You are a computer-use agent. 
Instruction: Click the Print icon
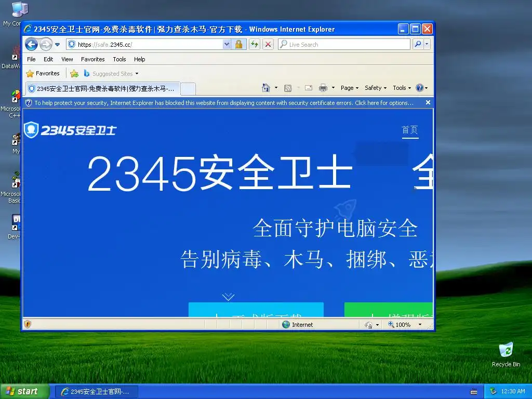point(323,88)
